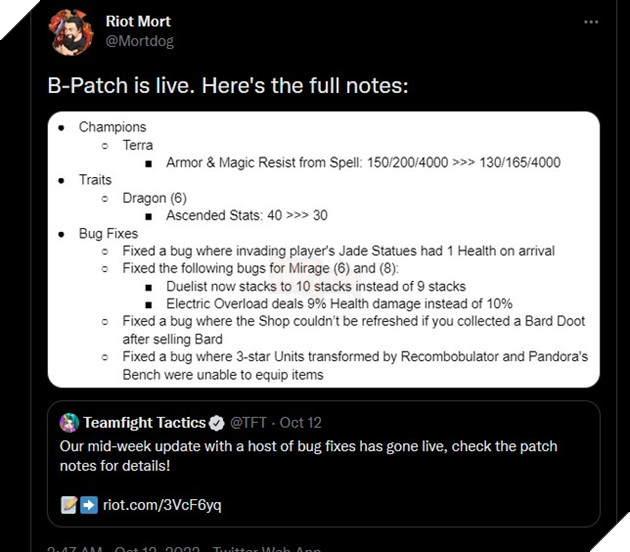This screenshot has height=552, width=630.
Task: Click the Terra entry under Champions
Action: coord(138,145)
